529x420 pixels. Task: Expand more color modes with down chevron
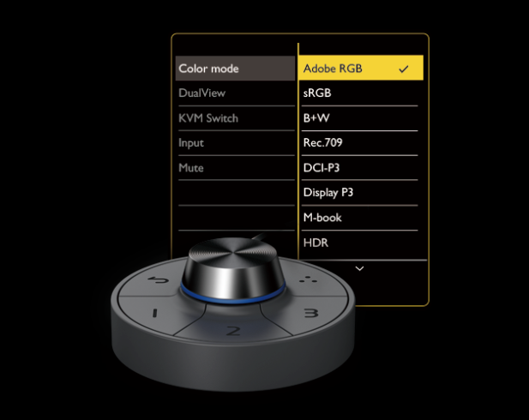click(359, 268)
